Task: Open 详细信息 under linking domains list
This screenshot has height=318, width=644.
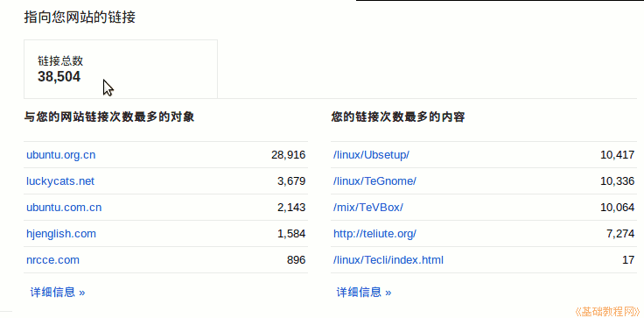Action: (x=58, y=293)
